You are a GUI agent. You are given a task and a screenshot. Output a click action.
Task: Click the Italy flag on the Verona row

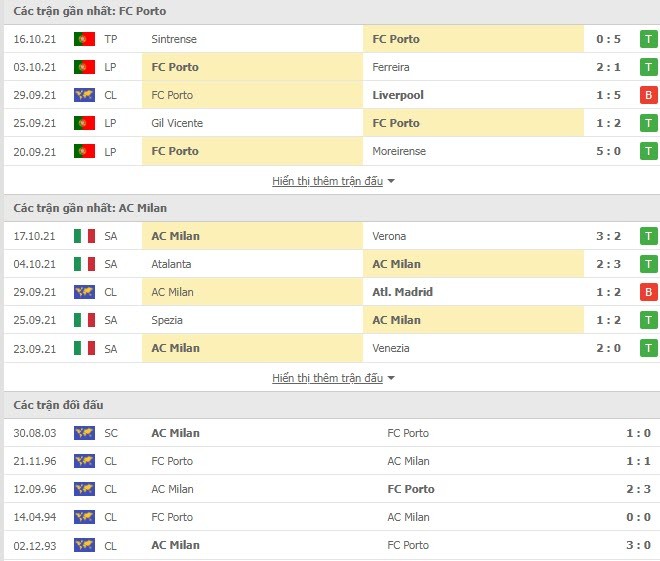click(x=84, y=236)
